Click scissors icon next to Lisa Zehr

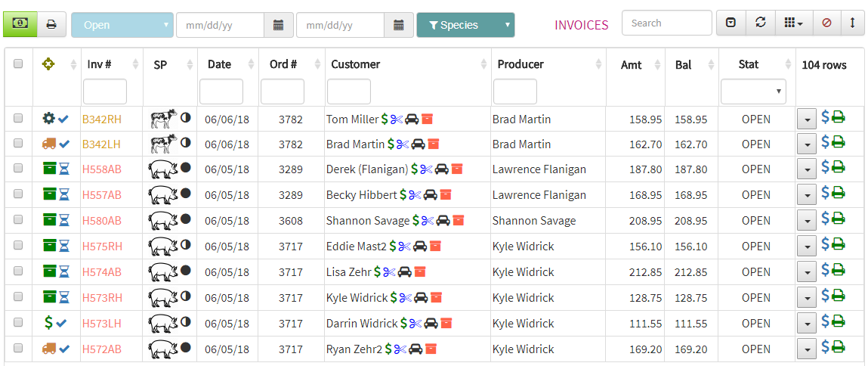(x=390, y=271)
